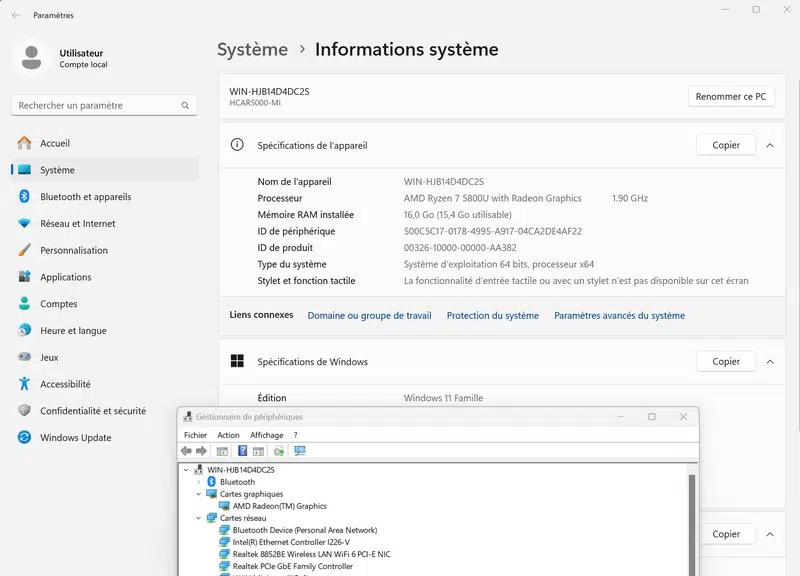Open the Jeux settings section

tap(49, 357)
